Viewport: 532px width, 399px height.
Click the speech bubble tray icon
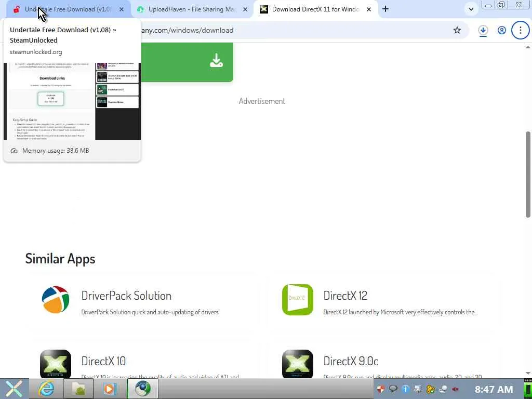[x=393, y=389]
